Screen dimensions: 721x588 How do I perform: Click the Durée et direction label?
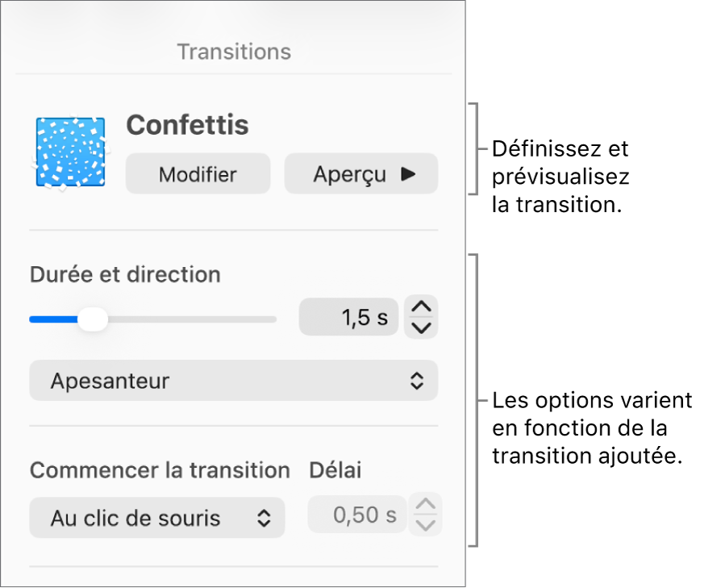[x=125, y=275]
